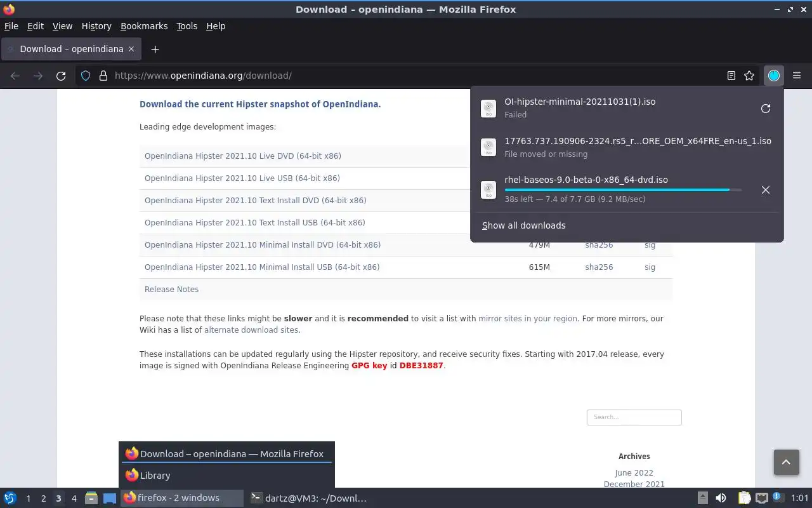This screenshot has height=508, width=812.
Task: Click the Downloads toolbar button
Action: click(773, 76)
